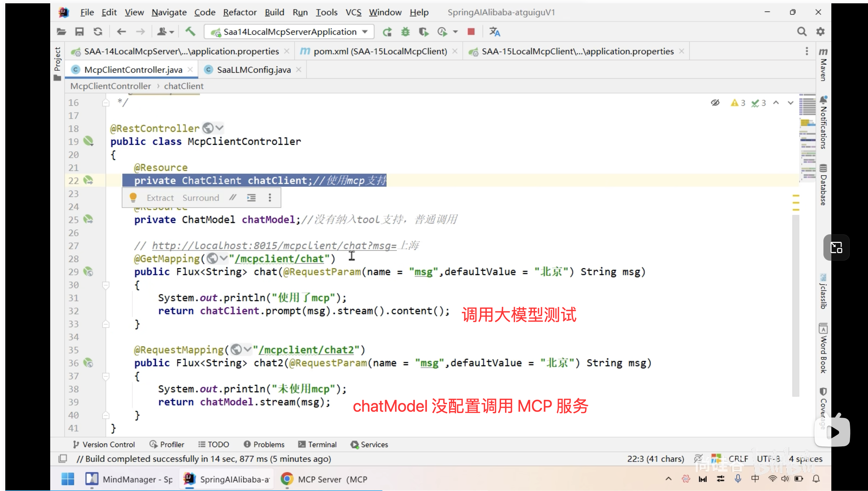Expand the @RestController URL chevron dropdown

[x=219, y=128]
